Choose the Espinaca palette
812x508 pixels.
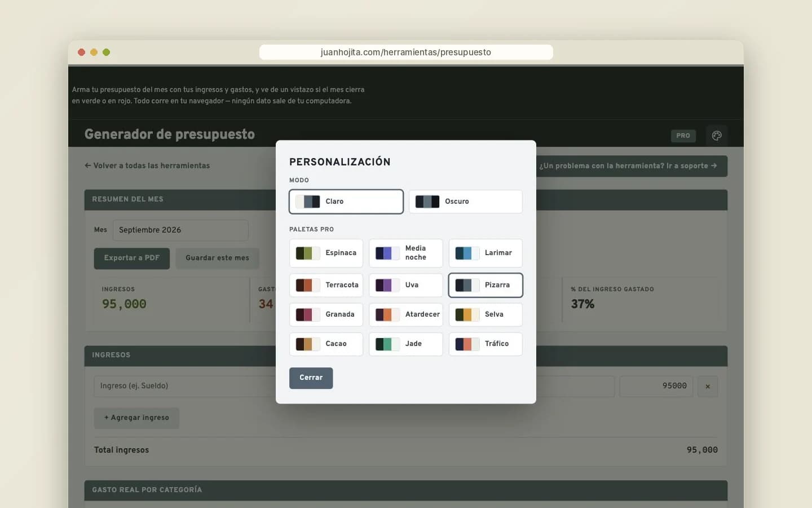coord(326,253)
